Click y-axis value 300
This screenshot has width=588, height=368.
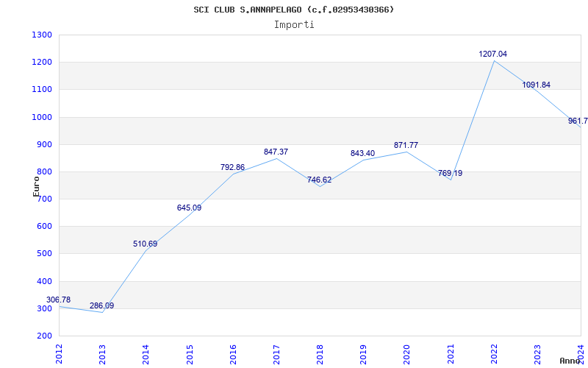(x=44, y=309)
